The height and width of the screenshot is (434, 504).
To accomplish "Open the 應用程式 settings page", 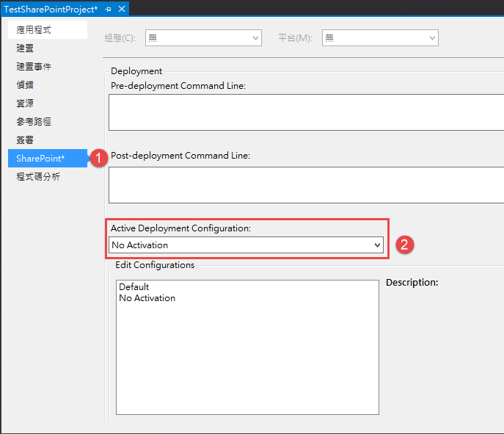I will pyautogui.click(x=48, y=30).
